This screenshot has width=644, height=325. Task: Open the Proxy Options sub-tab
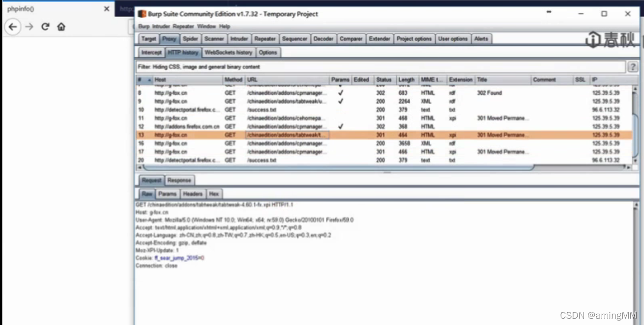[x=268, y=53]
